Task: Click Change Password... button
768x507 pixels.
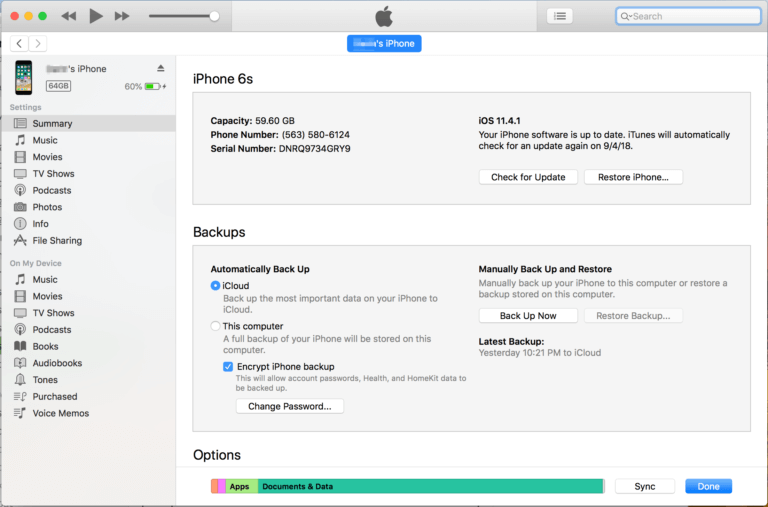Action: (x=289, y=406)
